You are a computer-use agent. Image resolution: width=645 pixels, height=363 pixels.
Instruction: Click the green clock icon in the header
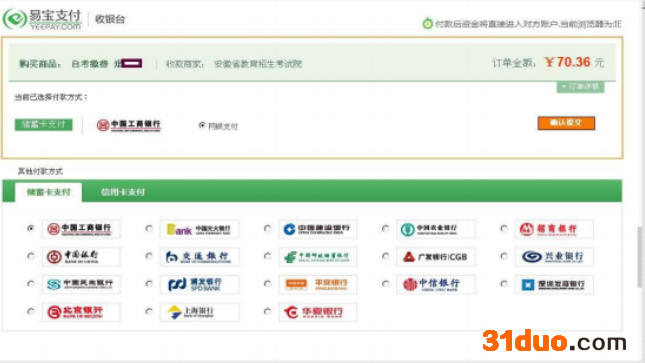point(428,23)
